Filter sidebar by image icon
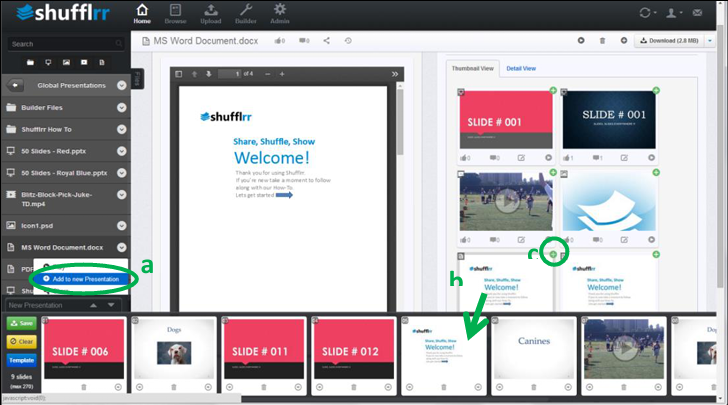 (66, 62)
